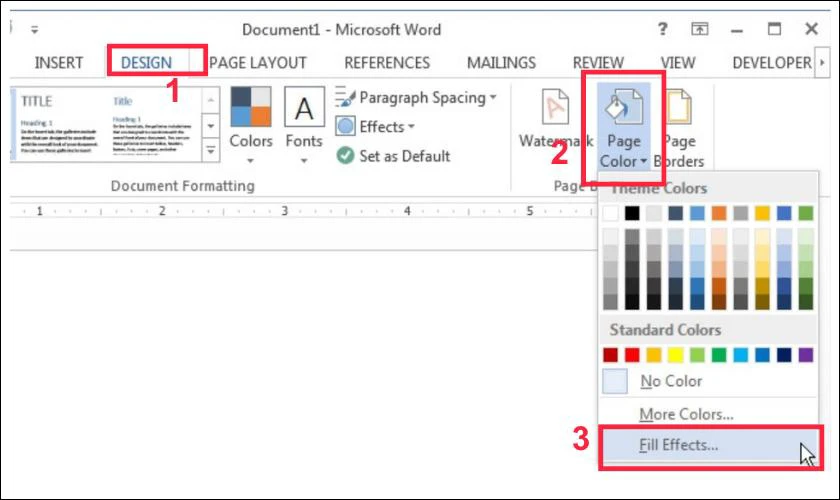Image resolution: width=840 pixels, height=500 pixels.
Task: Open the theme Colors palette icon
Action: (x=251, y=106)
